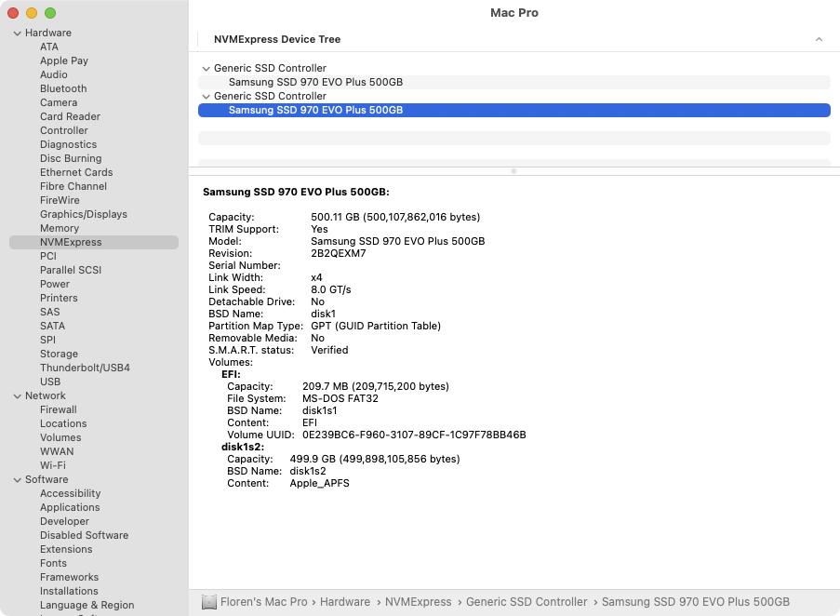Open Fonts under Software
The image size is (840, 616).
[54, 562]
